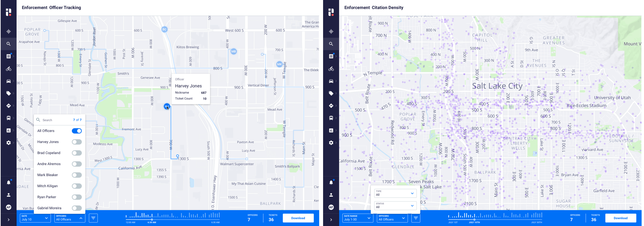Viewport: 644px width, 226px height.
Task: Select the bicycle icon in Officer Tracking sidebar
Action: 8,69
